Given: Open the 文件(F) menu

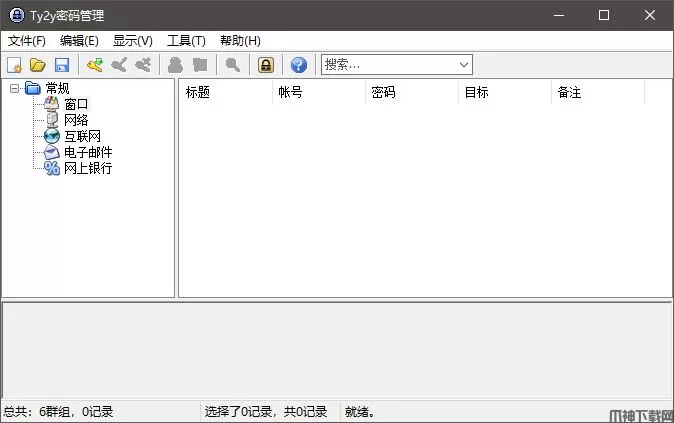Looking at the screenshot, I should pos(27,41).
